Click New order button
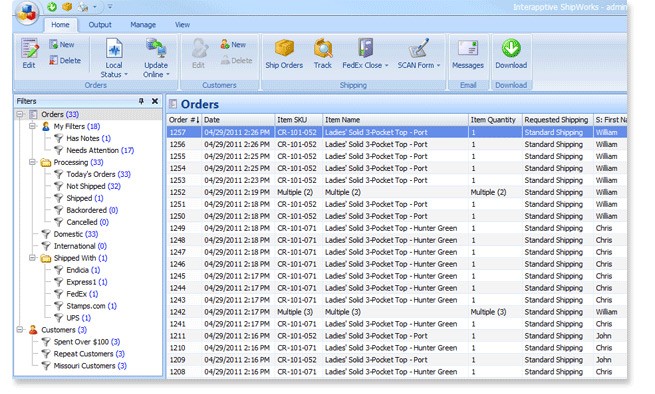The height and width of the screenshot is (394, 655). coord(61,44)
